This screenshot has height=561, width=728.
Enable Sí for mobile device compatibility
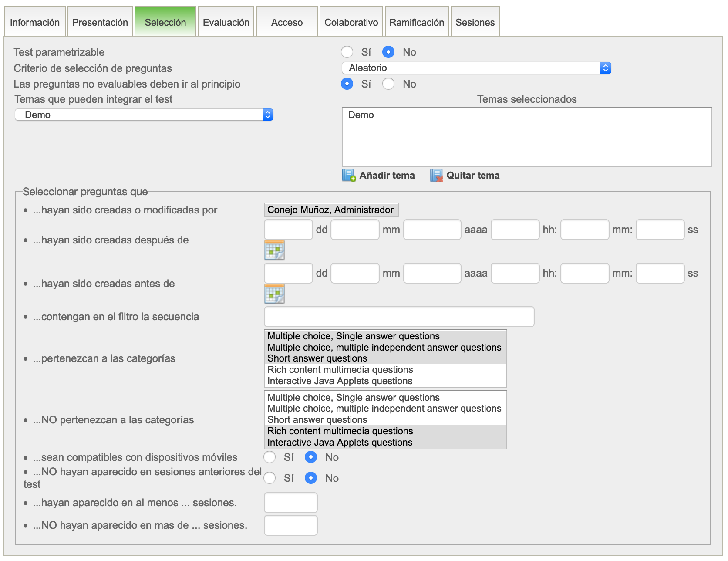click(270, 457)
